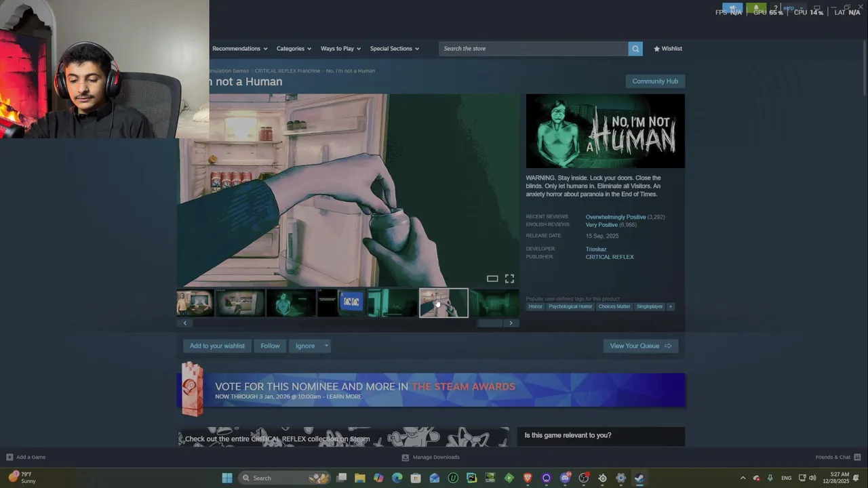Open the gear Settings taskbar icon
This screenshot has height=488, width=868.
620,478
